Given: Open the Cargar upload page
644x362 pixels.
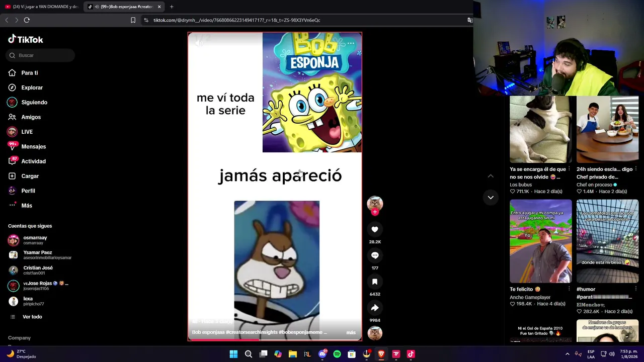Looking at the screenshot, I should pyautogui.click(x=24, y=176).
